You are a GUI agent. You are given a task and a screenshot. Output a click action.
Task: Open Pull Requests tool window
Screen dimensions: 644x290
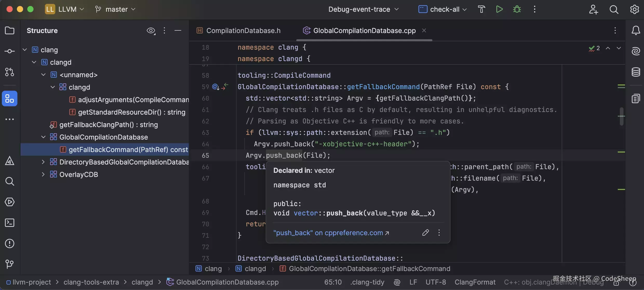click(x=10, y=72)
